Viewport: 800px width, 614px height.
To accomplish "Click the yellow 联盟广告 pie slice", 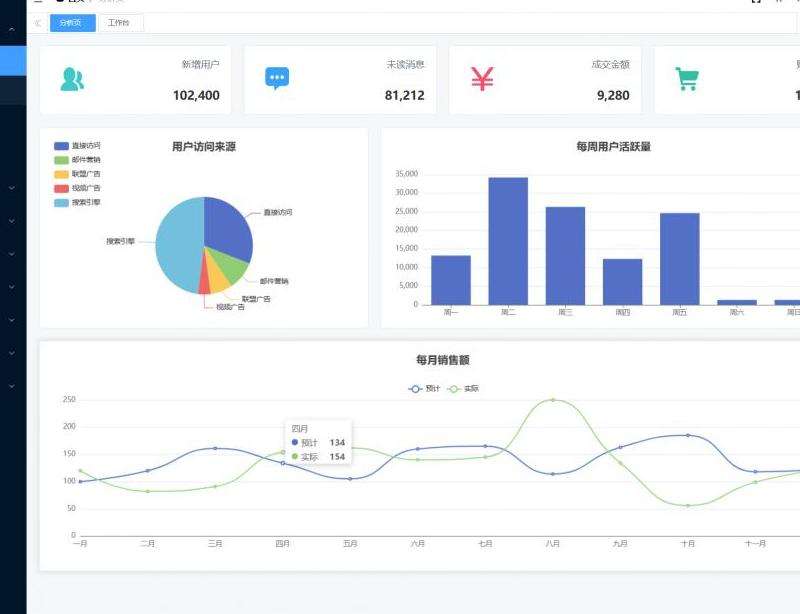I will 218,278.
